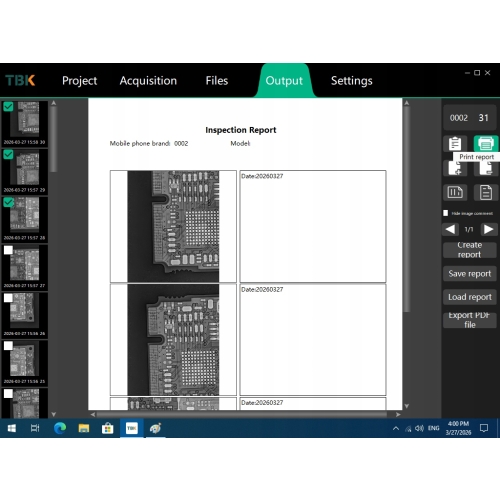Click the network icon in system tray
The width and height of the screenshot is (500, 500).
[408, 429]
